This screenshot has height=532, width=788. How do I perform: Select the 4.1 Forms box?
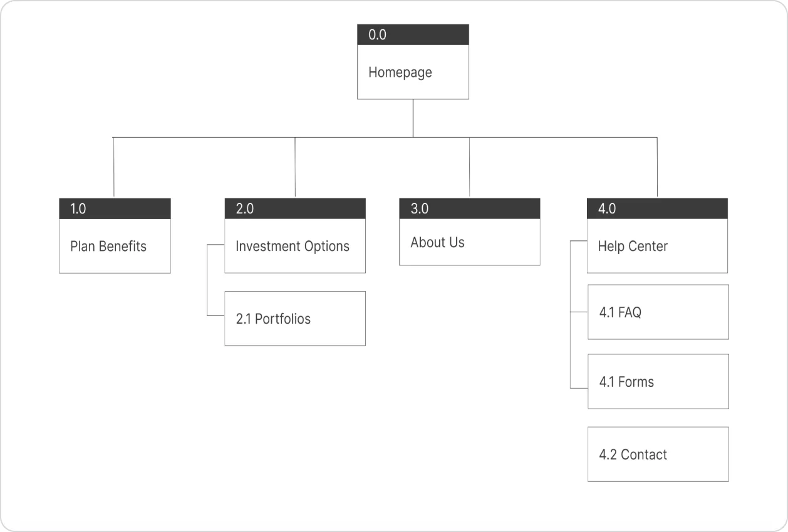pyautogui.click(x=658, y=382)
